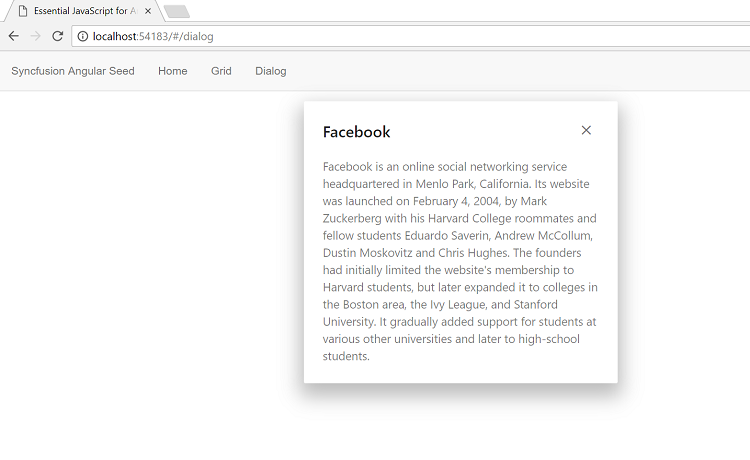Click the Syncfusion Angular Seed brand link
This screenshot has height=460, width=750.
[73, 71]
